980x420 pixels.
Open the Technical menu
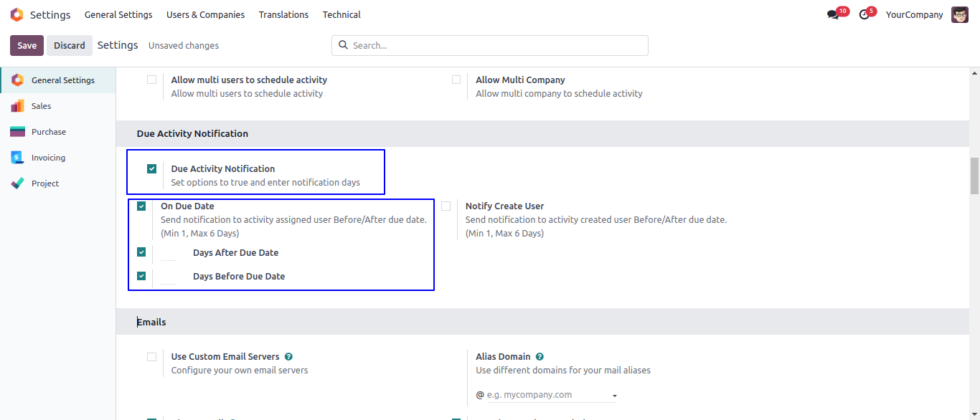341,15
